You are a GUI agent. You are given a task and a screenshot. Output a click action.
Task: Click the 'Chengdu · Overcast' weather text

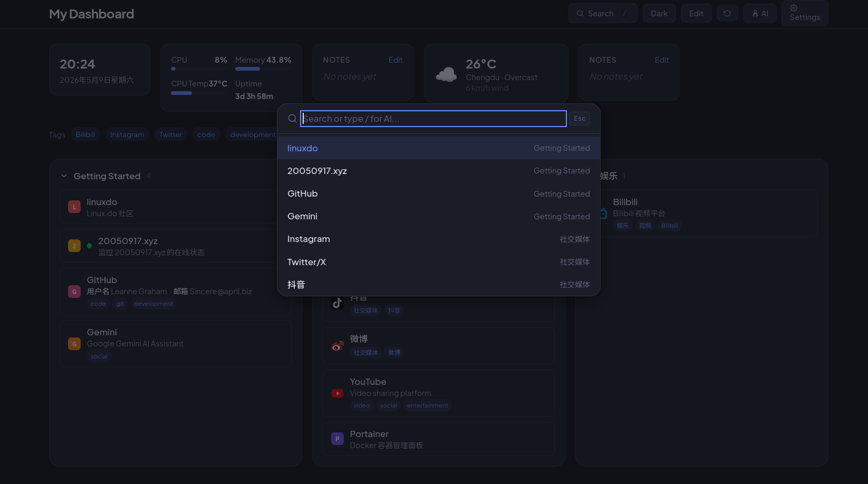click(x=501, y=78)
